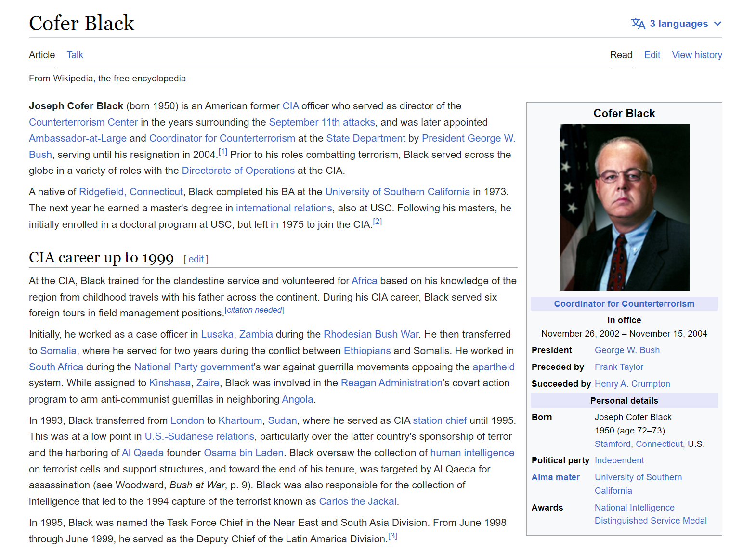
Task: Open U.S.-Sudanese relations link
Action: coord(199,436)
